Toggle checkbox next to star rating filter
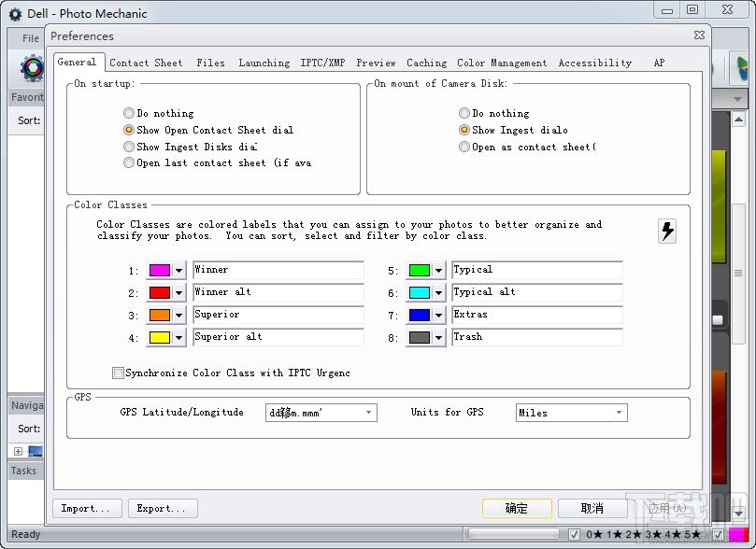Viewport: 756px width, 549px height. (574, 534)
